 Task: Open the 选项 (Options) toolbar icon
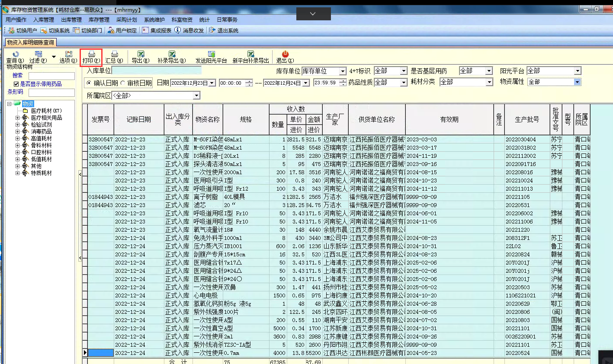click(68, 54)
